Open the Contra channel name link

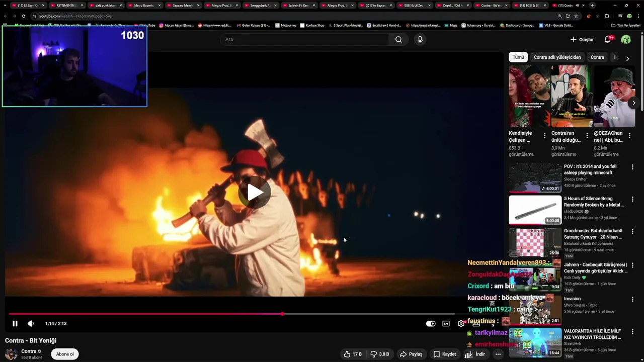tap(29, 351)
